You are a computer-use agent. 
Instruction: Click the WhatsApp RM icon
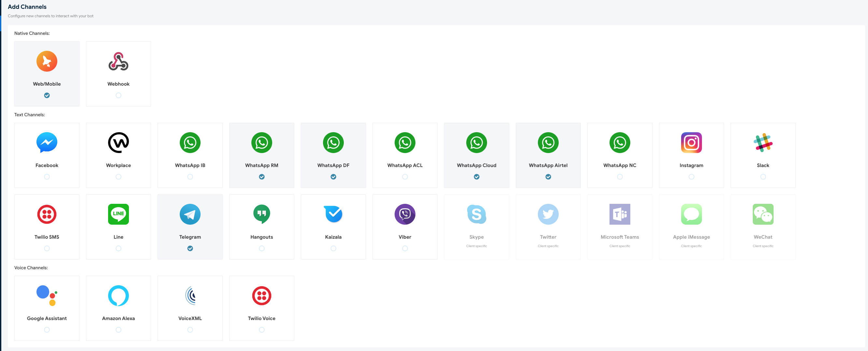262,142
